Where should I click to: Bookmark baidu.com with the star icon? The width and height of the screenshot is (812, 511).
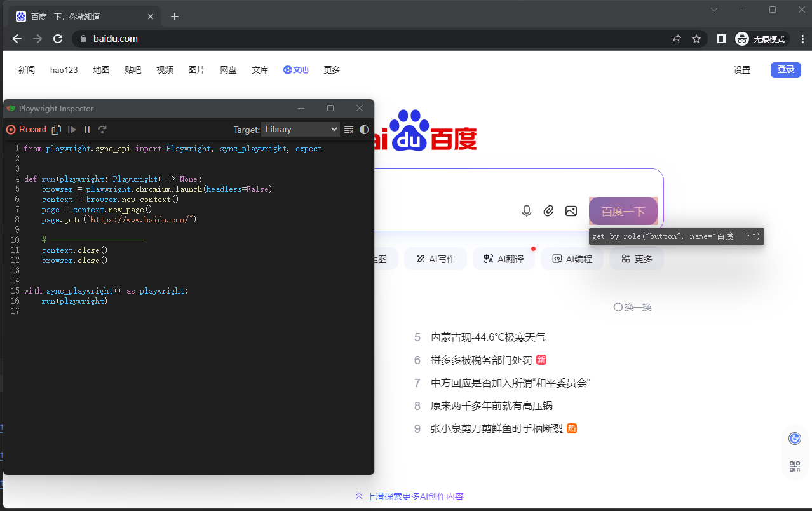pyautogui.click(x=696, y=39)
